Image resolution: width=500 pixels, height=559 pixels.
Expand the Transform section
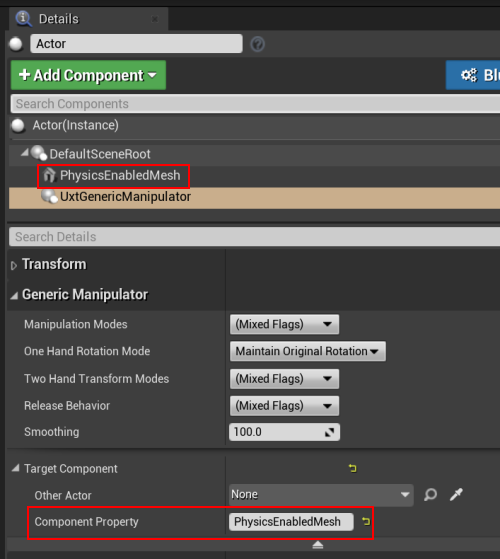(14, 266)
